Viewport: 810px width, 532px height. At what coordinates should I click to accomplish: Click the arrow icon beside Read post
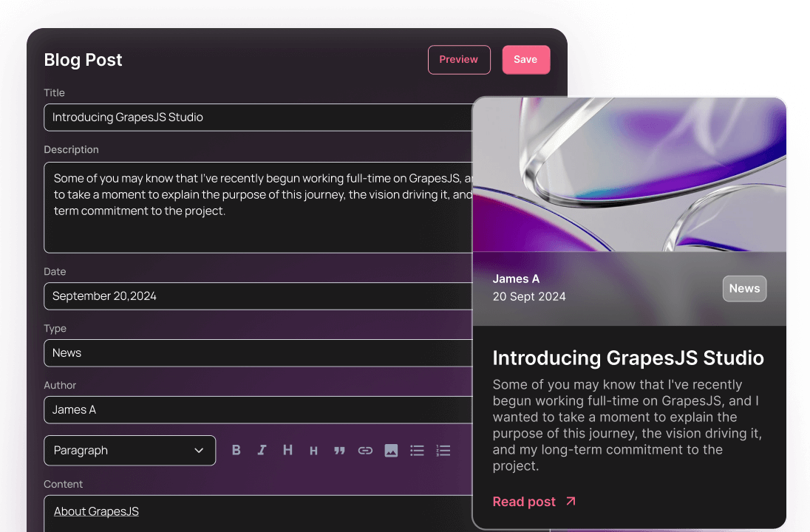pos(571,501)
